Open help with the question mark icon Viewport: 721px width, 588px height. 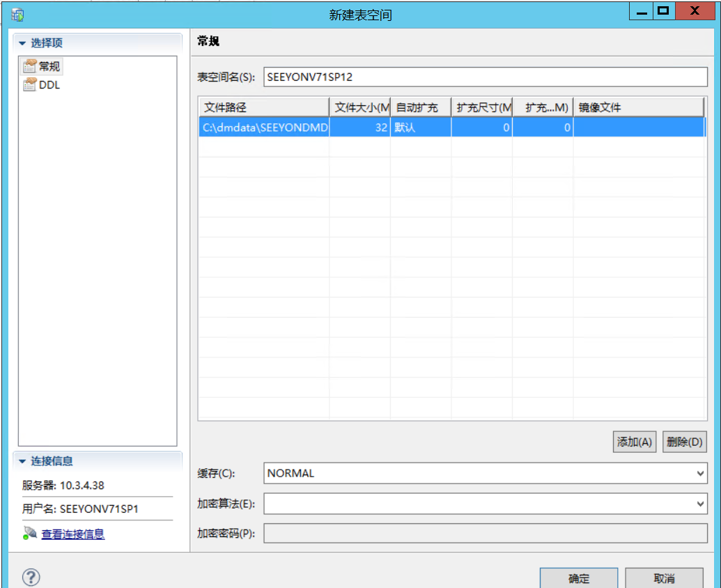[x=31, y=578]
